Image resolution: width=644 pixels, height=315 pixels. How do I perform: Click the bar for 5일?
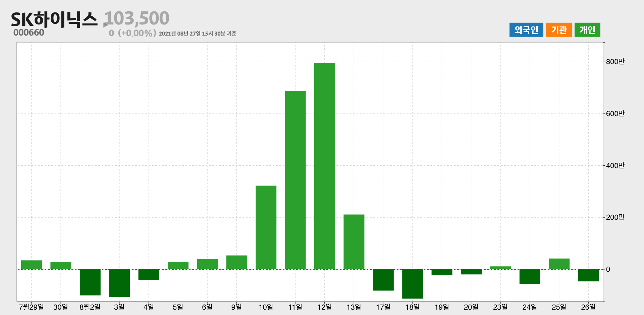point(178,265)
